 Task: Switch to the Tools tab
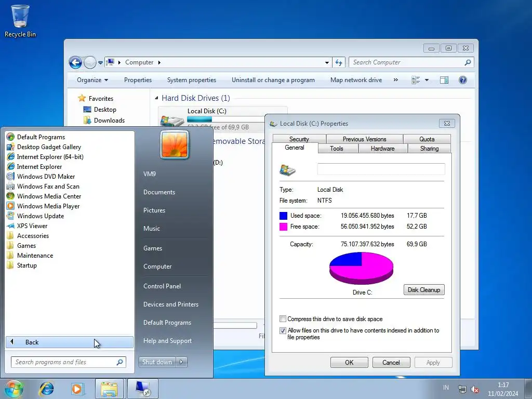[337, 148]
